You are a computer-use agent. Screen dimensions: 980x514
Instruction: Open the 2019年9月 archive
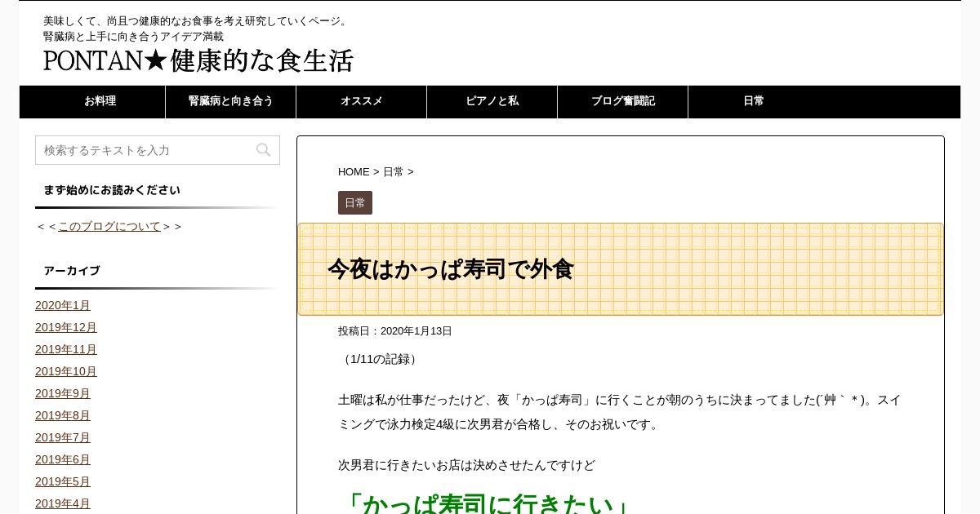pyautogui.click(x=63, y=393)
